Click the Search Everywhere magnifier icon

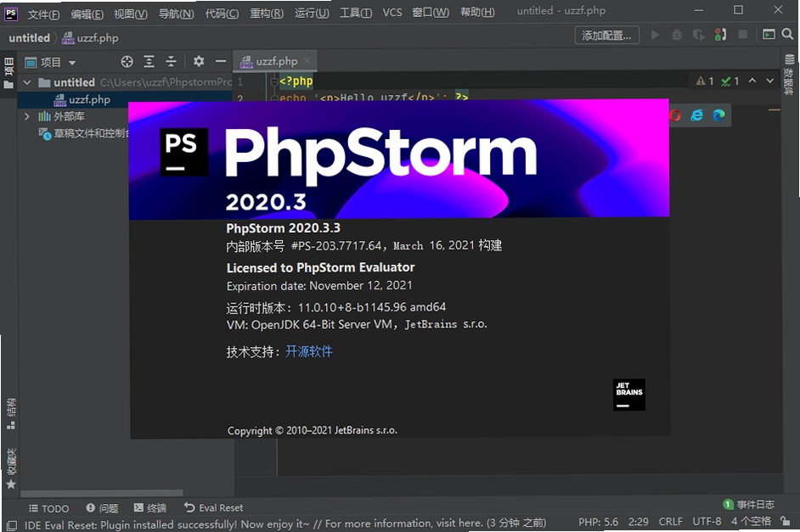pos(787,34)
